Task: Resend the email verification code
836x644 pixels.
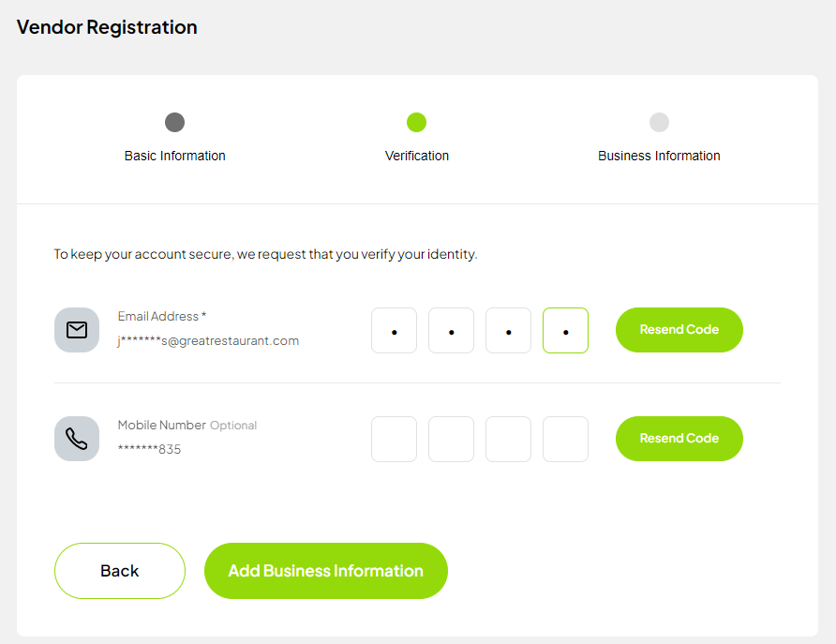Action: coord(679,330)
